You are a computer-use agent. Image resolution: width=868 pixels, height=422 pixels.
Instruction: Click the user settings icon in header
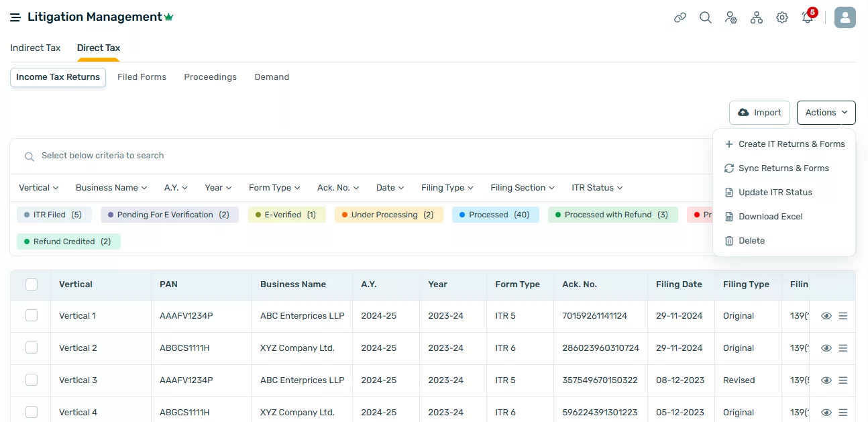pos(731,17)
